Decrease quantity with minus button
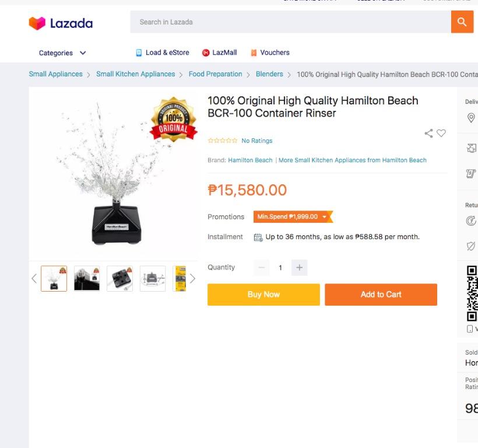478x448 pixels. coord(262,267)
